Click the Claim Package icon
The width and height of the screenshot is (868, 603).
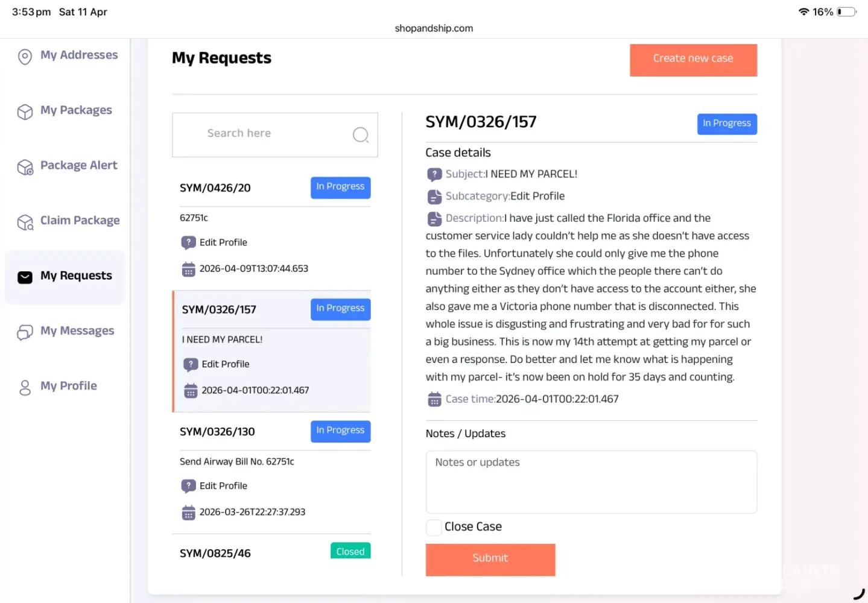[25, 223]
